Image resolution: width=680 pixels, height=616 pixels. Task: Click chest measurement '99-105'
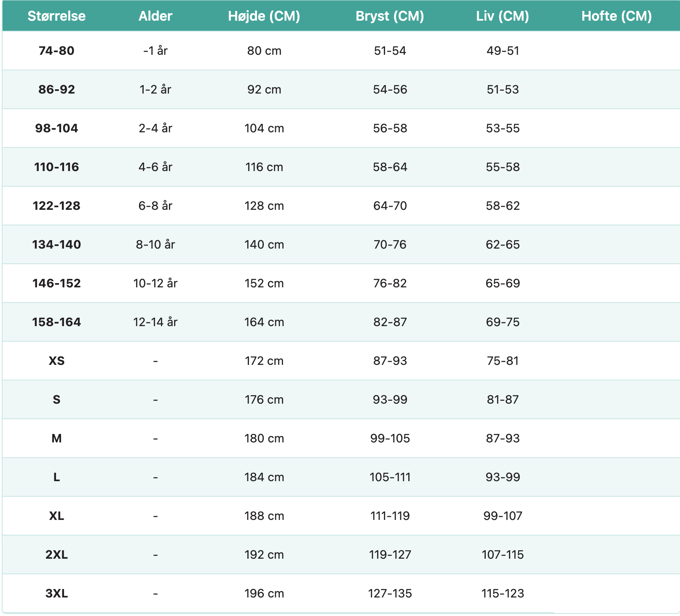coord(390,438)
